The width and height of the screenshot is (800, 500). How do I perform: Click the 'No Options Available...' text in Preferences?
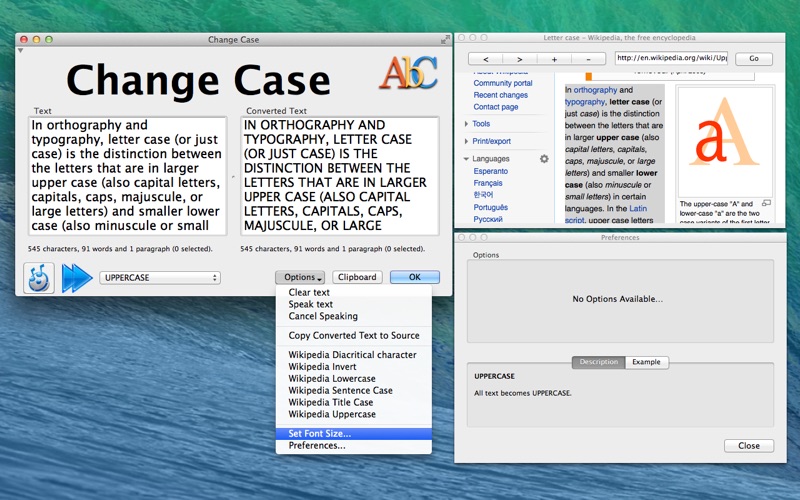pyautogui.click(x=617, y=299)
